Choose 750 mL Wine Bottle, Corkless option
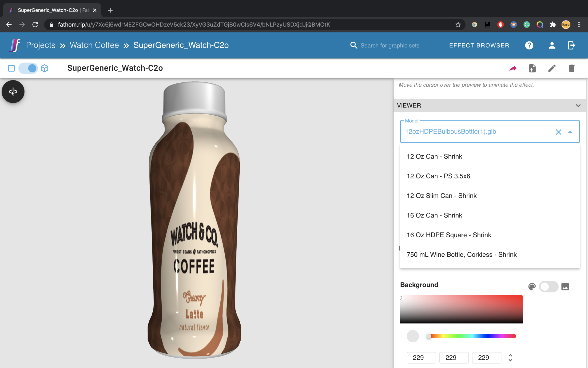The width and height of the screenshot is (588, 368). (461, 255)
